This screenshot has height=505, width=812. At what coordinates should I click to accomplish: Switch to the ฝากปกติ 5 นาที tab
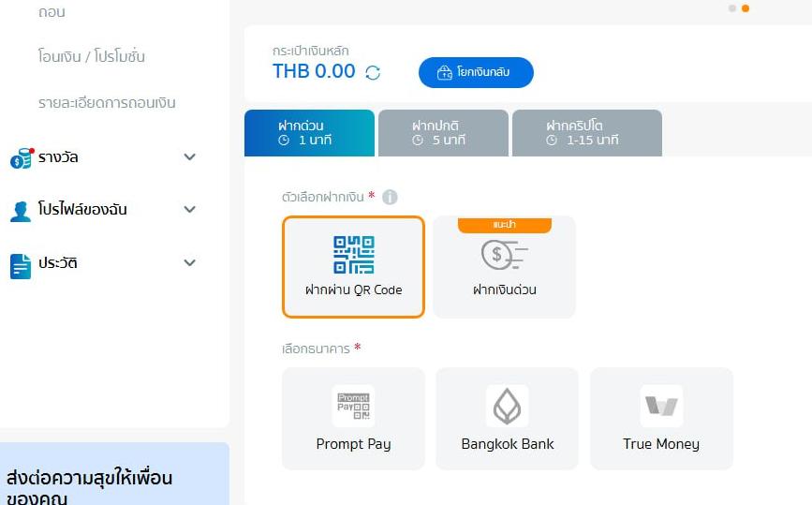coord(443,133)
